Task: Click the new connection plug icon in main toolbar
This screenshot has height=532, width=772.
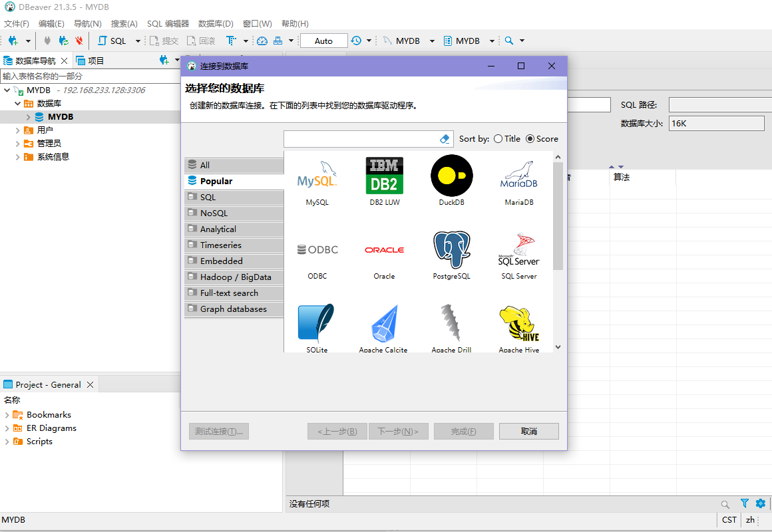Action: coord(13,41)
